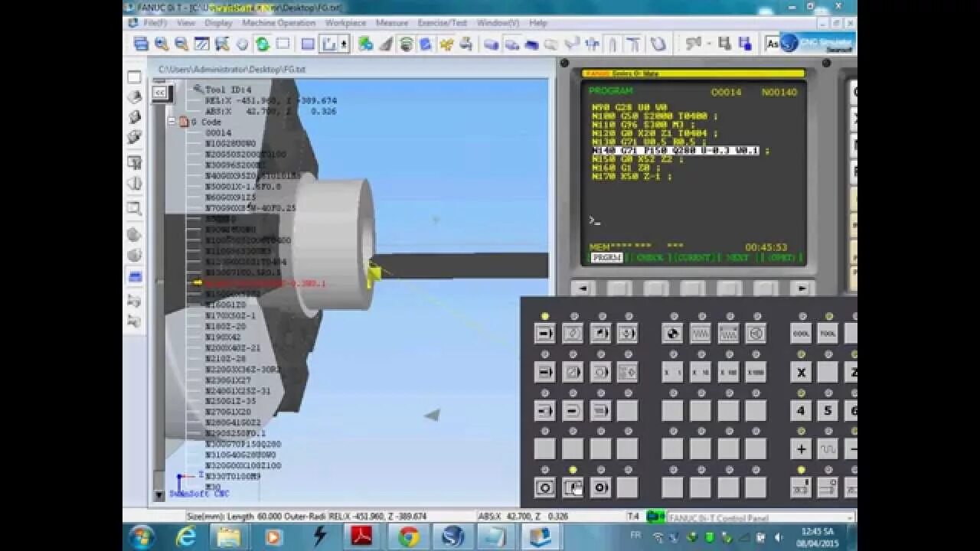This screenshot has height=551, width=980.
Task: Click the spindle button below the plus key
Action: (x=801, y=487)
